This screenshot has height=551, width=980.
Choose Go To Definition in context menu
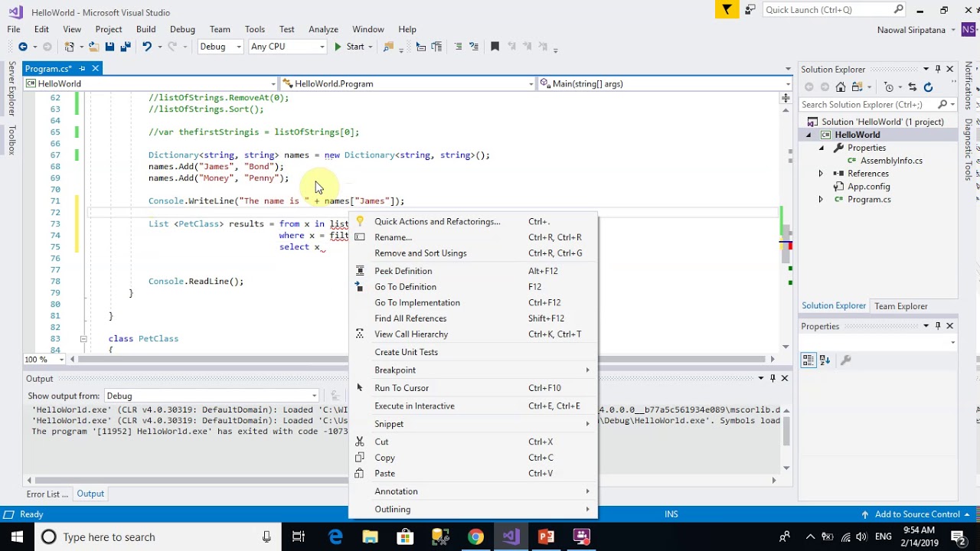[472, 287]
